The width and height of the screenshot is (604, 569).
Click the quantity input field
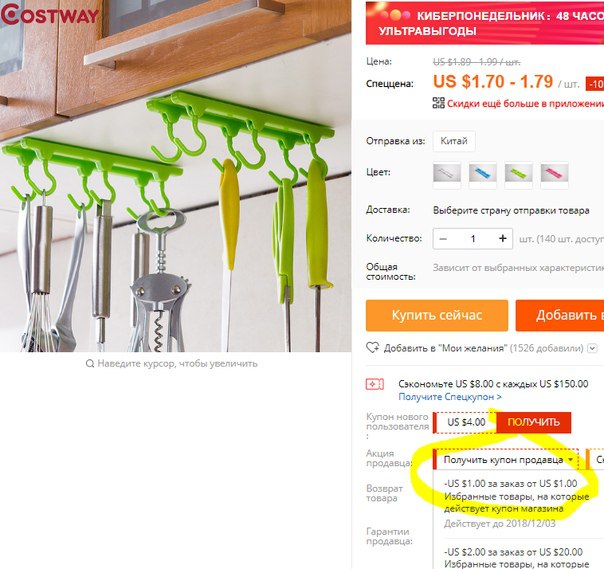pos(473,238)
